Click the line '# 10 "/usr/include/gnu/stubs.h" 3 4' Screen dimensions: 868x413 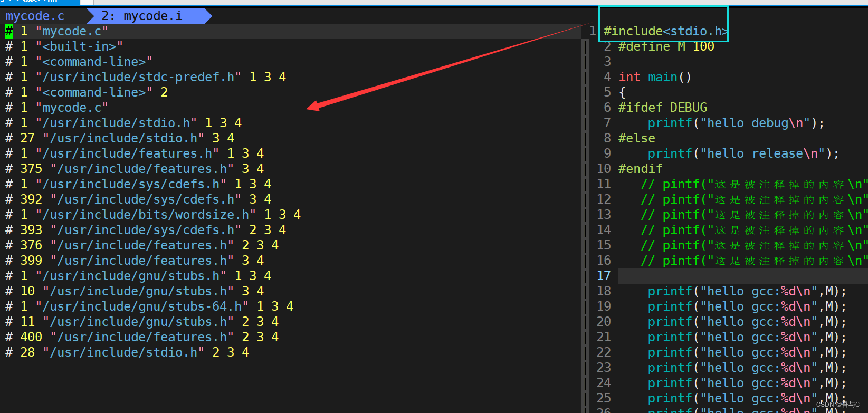tap(135, 291)
